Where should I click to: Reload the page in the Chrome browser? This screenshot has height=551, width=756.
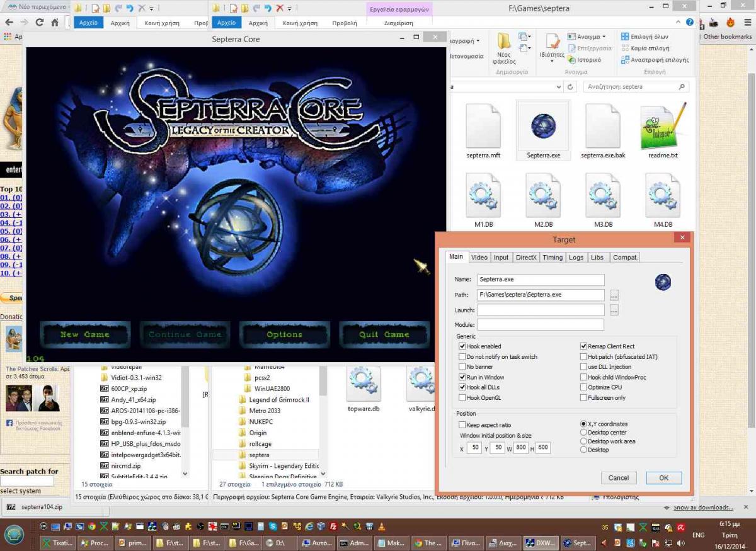(x=39, y=22)
